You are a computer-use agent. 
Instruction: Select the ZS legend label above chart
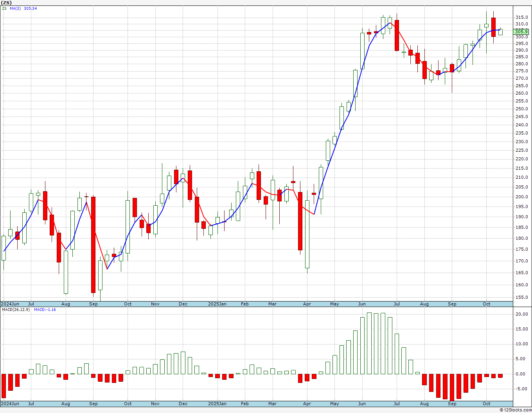point(4,8)
